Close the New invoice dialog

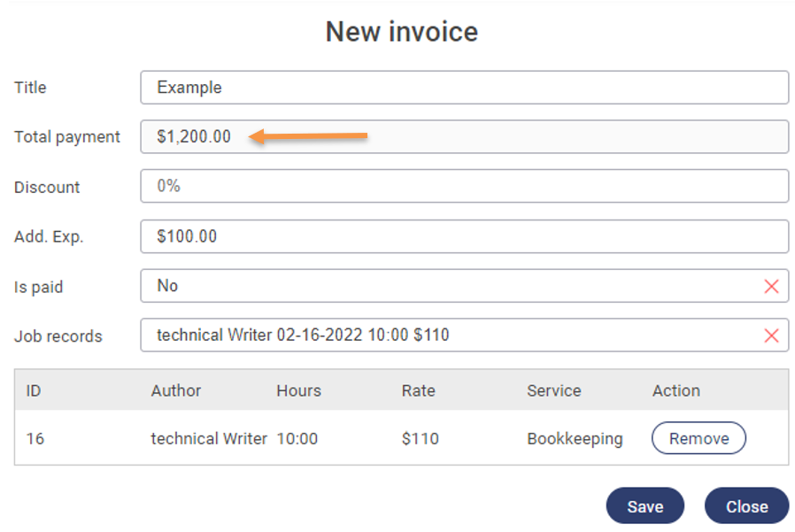(746, 506)
